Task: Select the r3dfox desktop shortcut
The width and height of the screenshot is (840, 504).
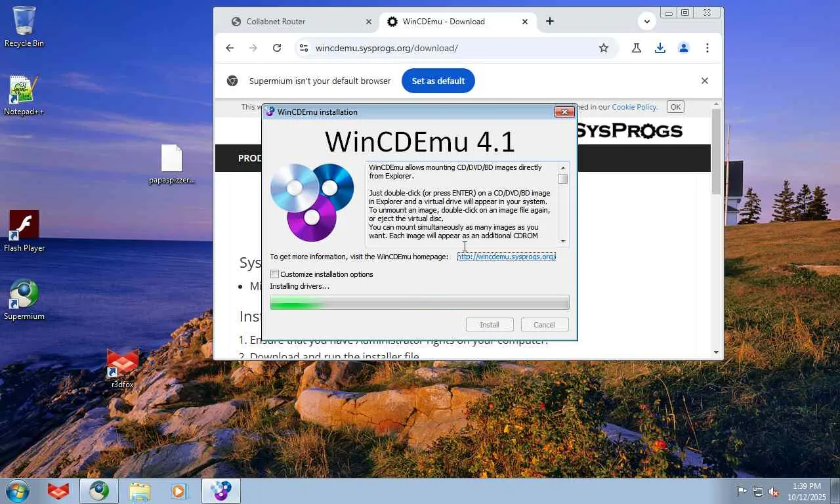Action: point(123,368)
